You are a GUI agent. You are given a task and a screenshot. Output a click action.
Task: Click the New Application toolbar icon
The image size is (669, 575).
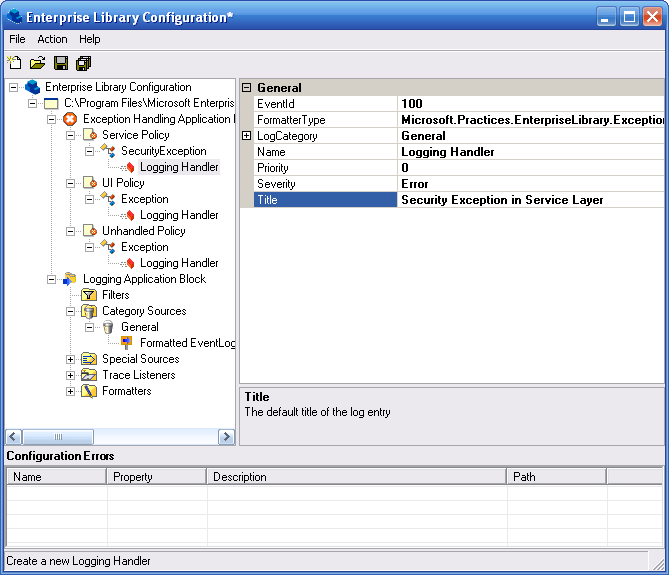point(14,63)
